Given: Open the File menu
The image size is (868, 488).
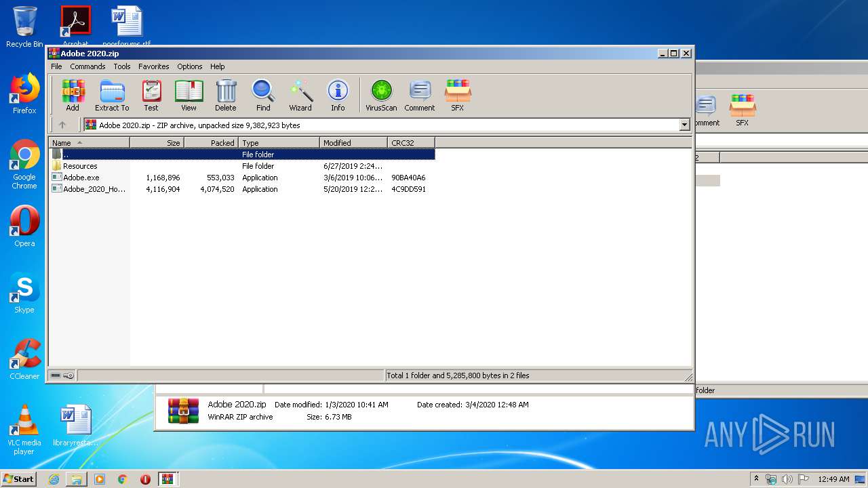Looking at the screenshot, I should click(x=56, y=66).
